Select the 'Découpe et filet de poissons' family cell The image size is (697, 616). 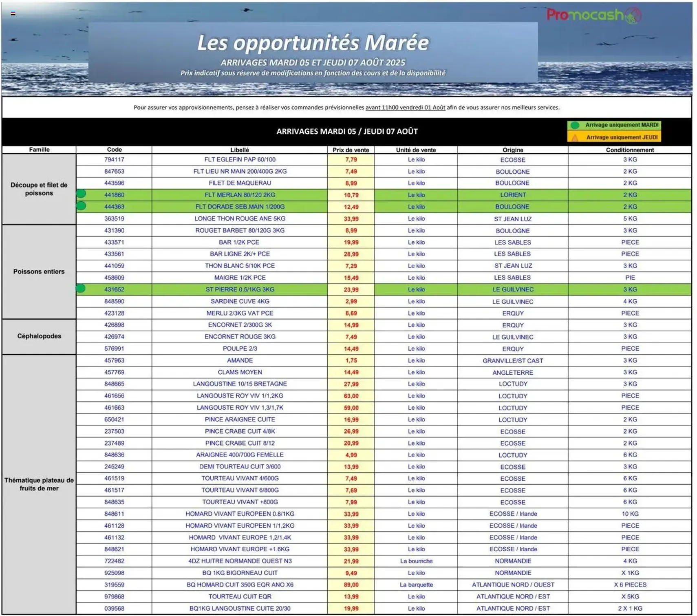click(x=39, y=189)
